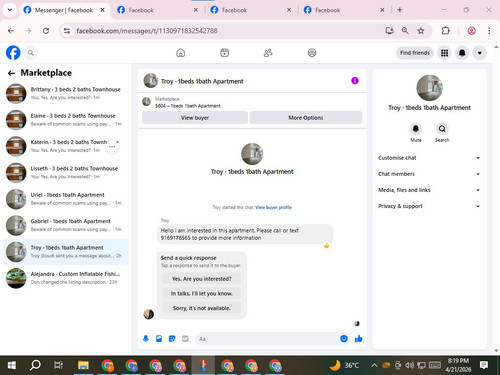Screen dimensions: 500x375
Task: Send quick response 'In talks. I'll let you know.'
Action: [201, 293]
